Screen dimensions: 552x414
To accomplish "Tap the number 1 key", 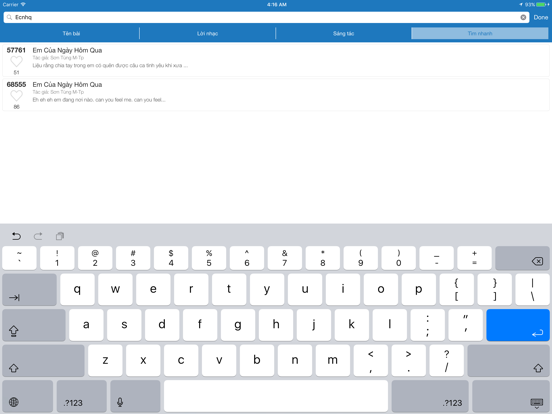I will (57, 258).
